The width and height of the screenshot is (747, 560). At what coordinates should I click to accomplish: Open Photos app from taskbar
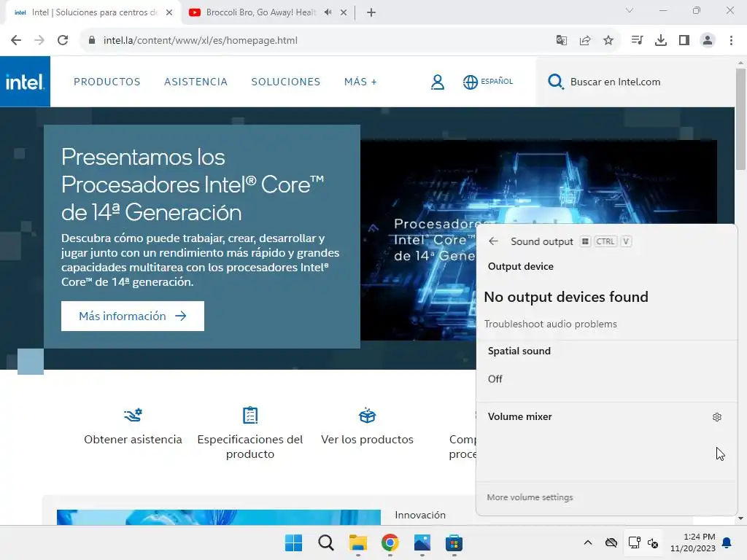[x=422, y=542]
